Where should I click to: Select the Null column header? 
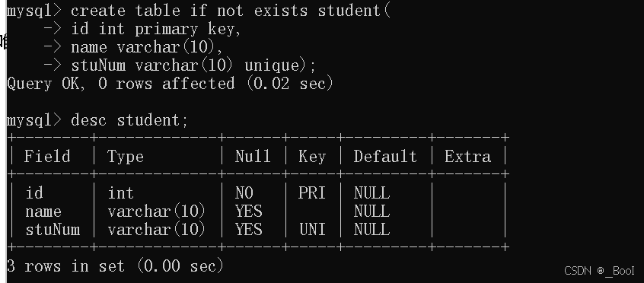pyautogui.click(x=253, y=157)
